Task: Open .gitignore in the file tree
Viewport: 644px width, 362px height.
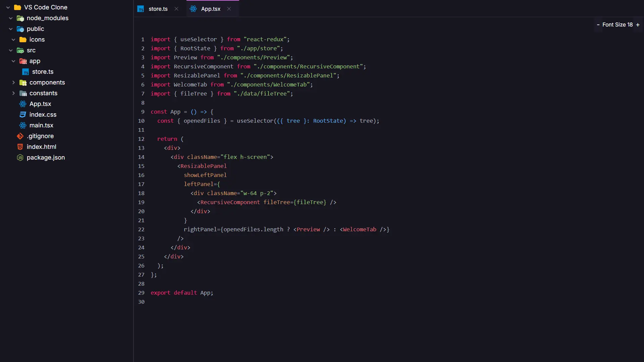Action: click(40, 136)
